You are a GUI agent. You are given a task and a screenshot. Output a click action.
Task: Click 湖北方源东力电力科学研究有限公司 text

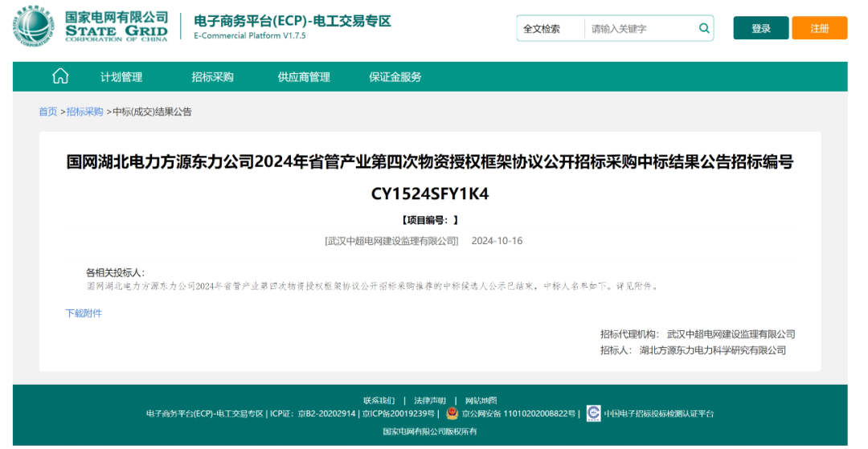coord(712,350)
